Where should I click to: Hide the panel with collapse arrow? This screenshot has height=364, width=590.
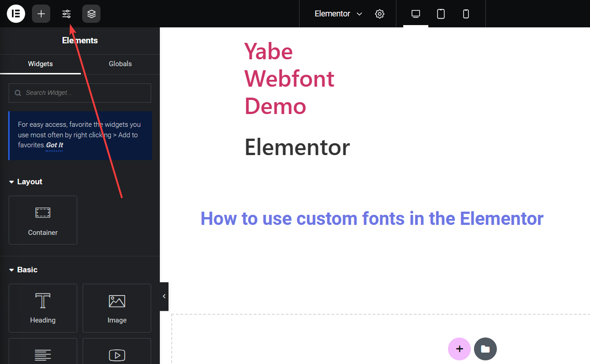tap(164, 296)
